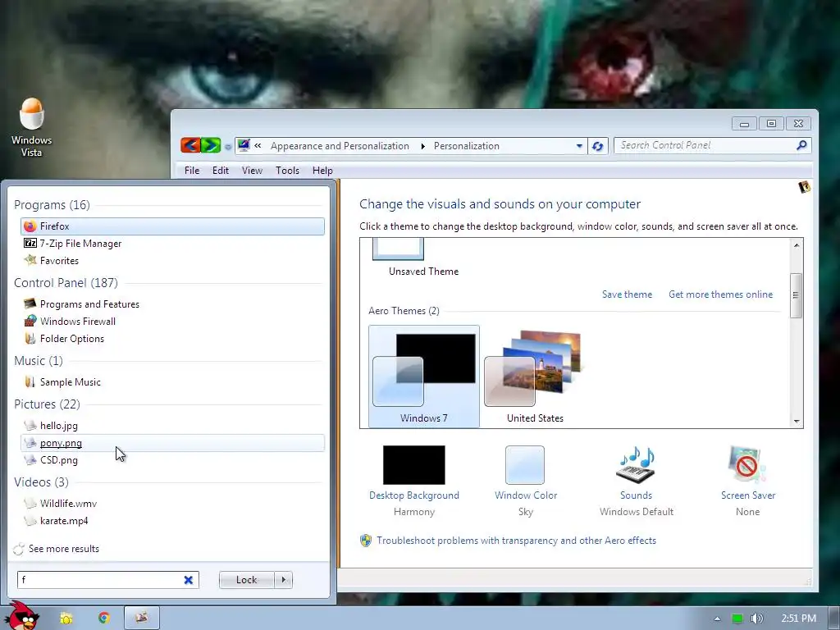Play the Wildlife.wmv video result
The image size is (840, 630).
click(x=172, y=503)
